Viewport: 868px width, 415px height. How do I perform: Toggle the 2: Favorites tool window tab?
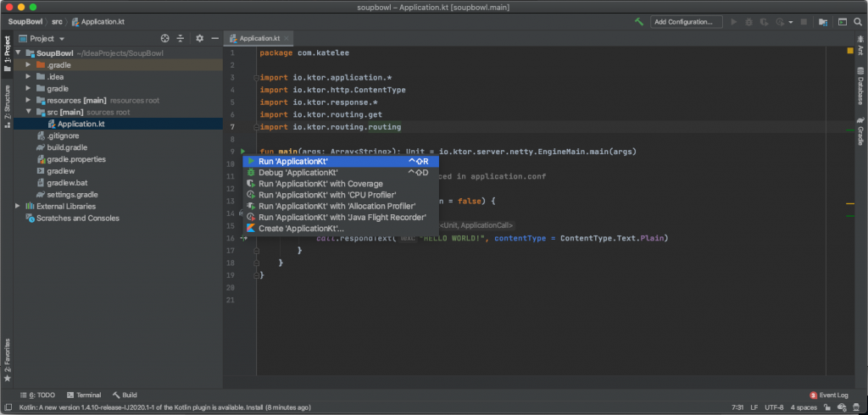click(x=7, y=360)
